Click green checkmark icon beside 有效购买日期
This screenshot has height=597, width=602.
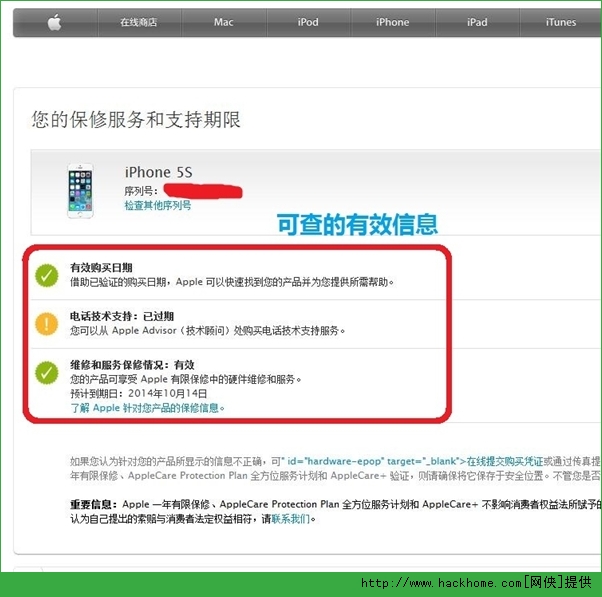(x=46, y=275)
